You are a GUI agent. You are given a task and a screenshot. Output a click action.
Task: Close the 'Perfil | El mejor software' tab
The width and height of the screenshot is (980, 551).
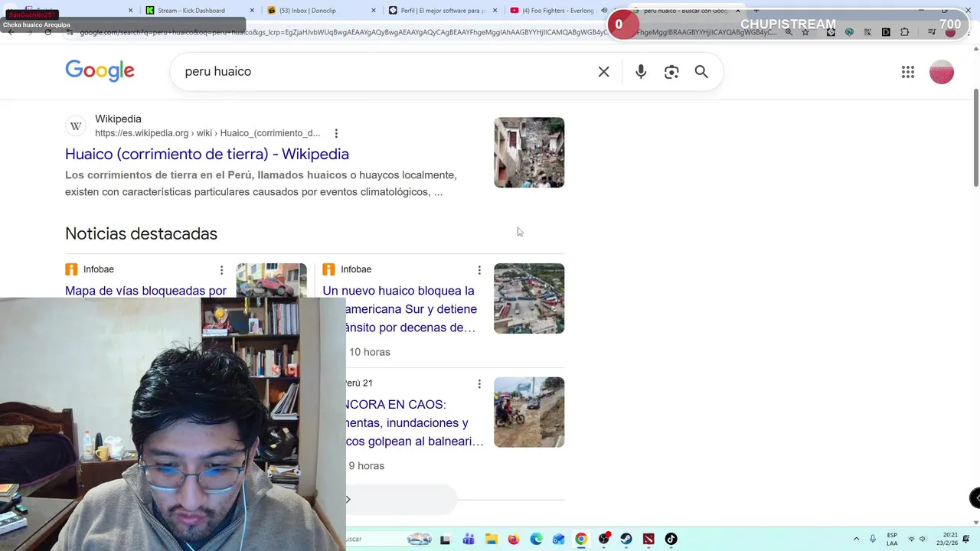pyautogui.click(x=495, y=11)
